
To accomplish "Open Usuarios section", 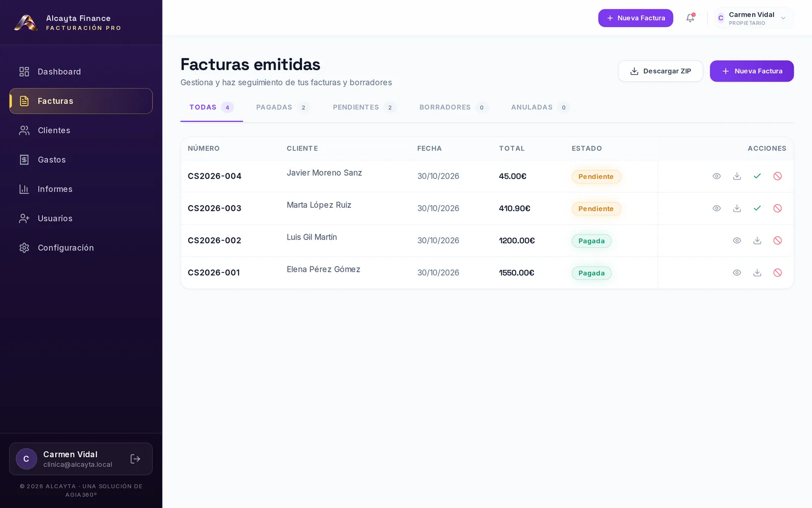I will click(81, 218).
